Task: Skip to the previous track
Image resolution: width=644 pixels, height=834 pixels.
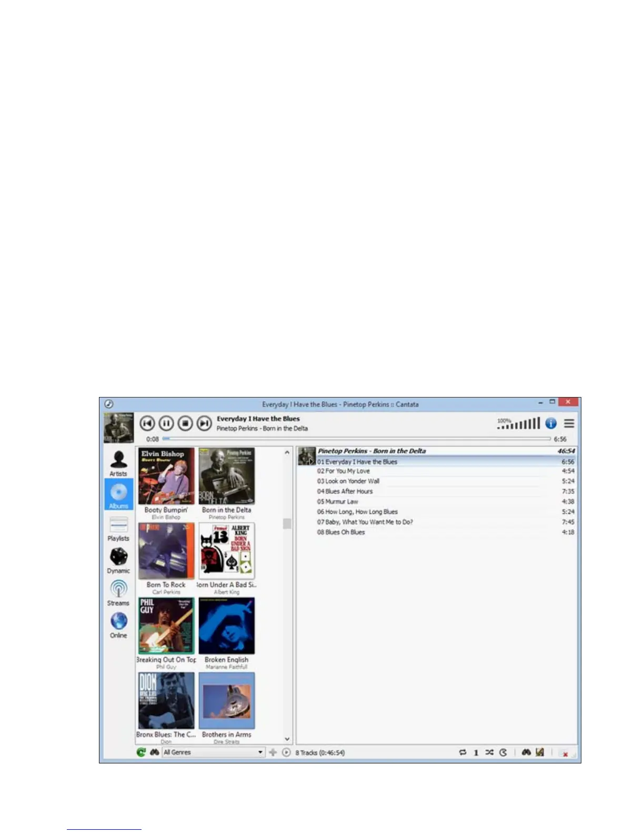Action: click(x=147, y=423)
